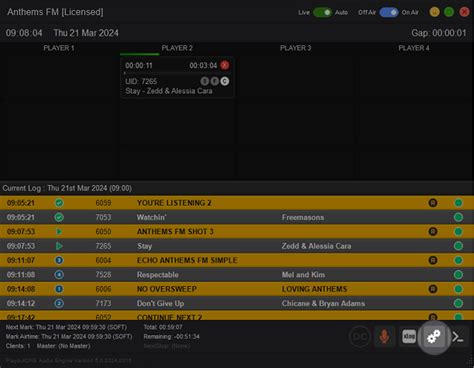Click the UID 6059 cell
This screenshot has width=474, height=368.
[103, 203]
